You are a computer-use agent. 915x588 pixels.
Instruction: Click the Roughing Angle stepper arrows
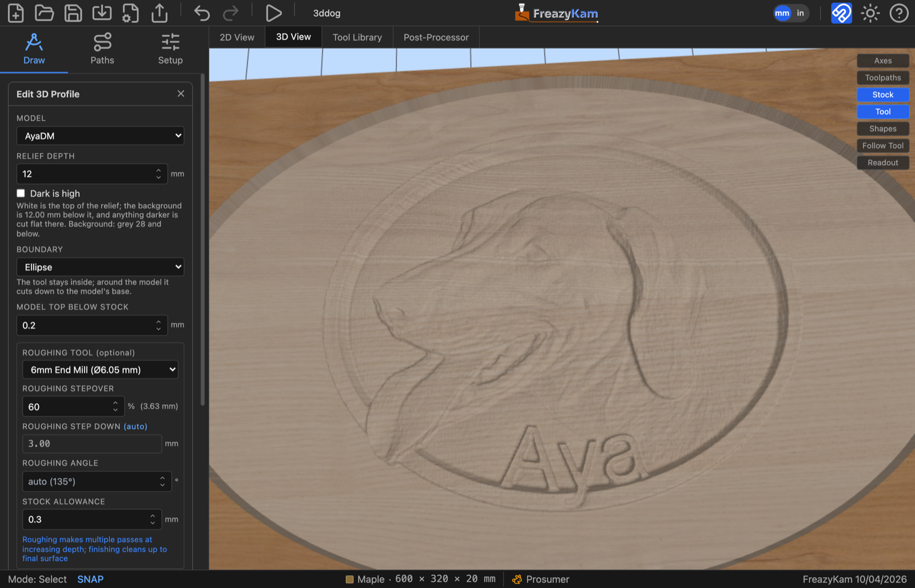pos(162,482)
